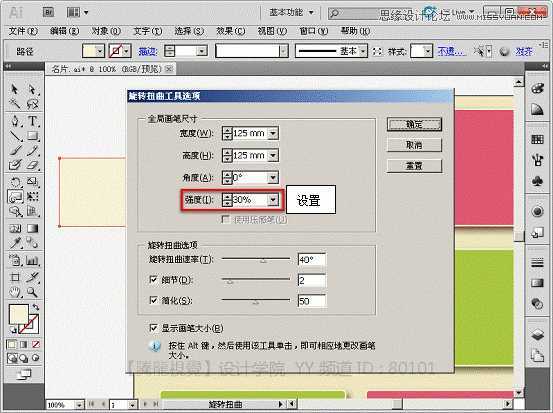Open the Symbols panel club icon

(537, 182)
